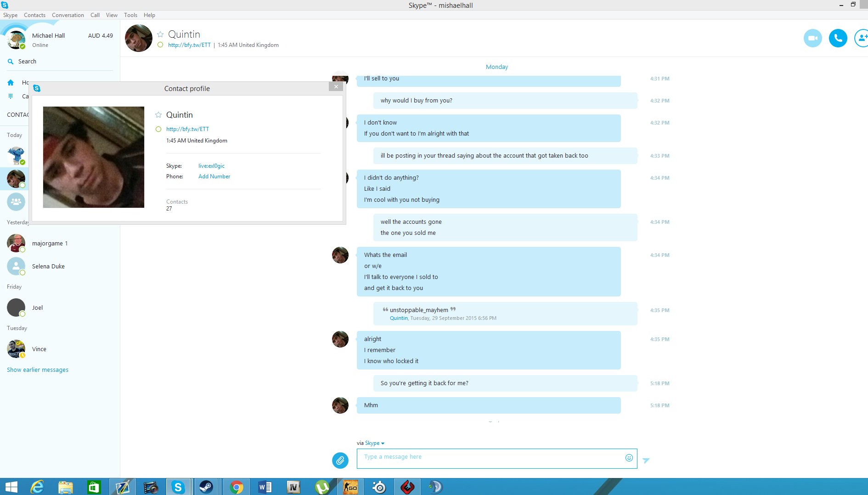Image resolution: width=868 pixels, height=495 pixels.
Task: Open the Tools menu
Action: coord(130,15)
